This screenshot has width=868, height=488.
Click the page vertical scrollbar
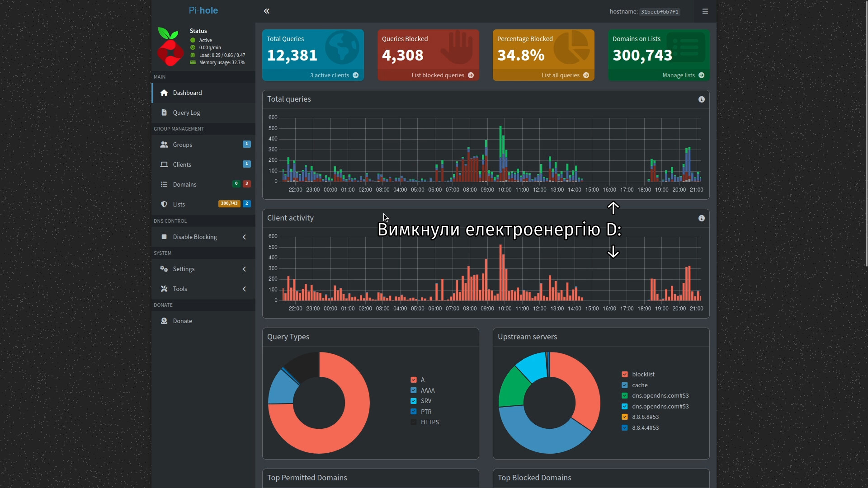point(866,136)
